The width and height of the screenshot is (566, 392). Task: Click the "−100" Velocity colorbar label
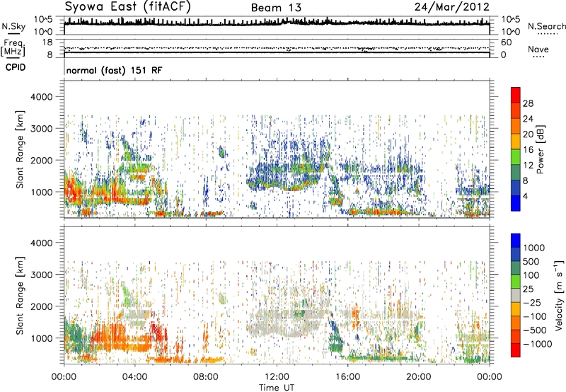tap(535, 316)
